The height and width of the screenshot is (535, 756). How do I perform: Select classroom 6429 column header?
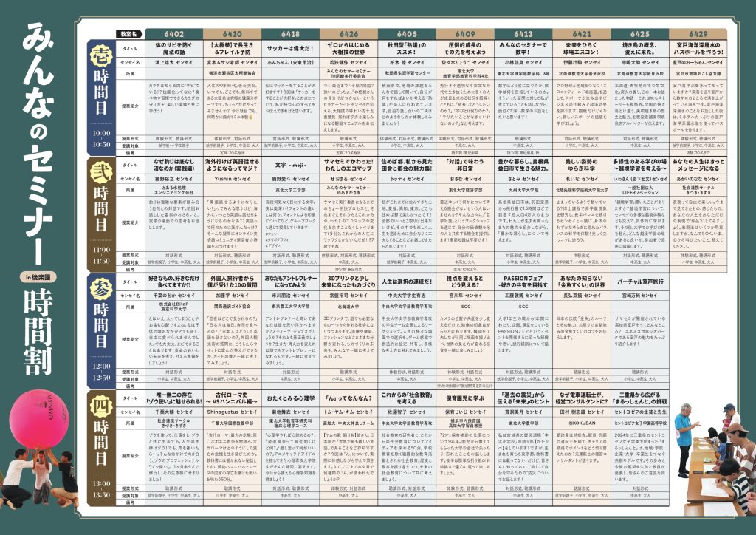698,34
